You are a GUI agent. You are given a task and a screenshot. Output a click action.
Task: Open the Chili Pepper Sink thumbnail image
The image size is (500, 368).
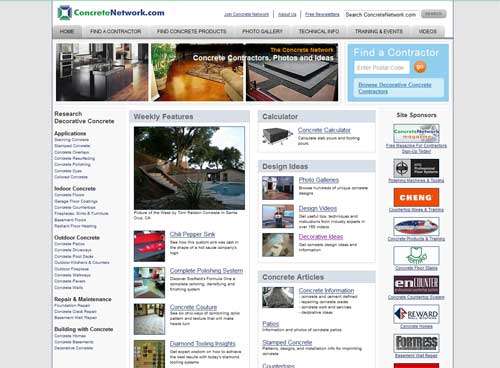tap(149, 246)
